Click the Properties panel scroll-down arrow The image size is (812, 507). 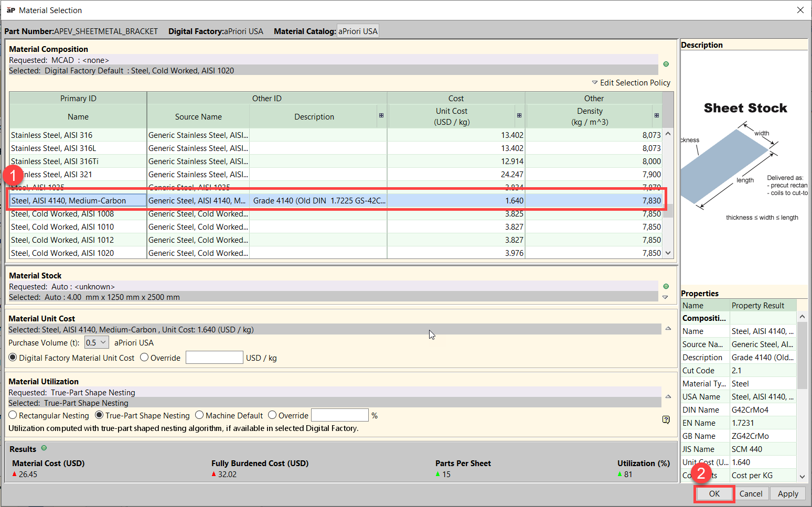pyautogui.click(x=802, y=477)
